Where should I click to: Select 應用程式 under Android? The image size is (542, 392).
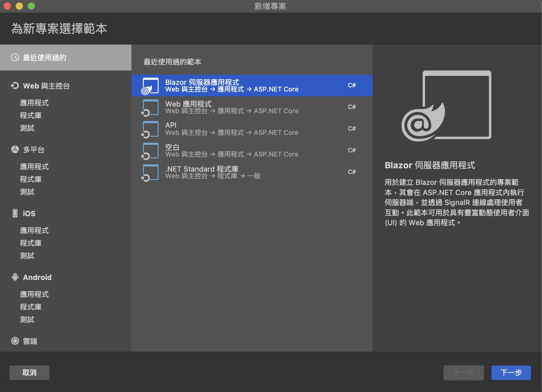tap(34, 294)
